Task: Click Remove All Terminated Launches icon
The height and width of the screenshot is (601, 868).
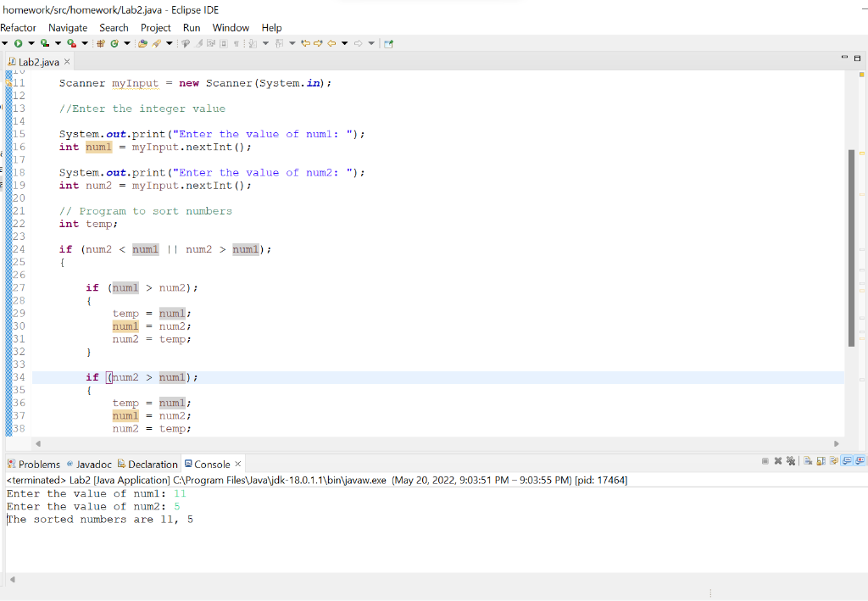Action: coord(791,461)
